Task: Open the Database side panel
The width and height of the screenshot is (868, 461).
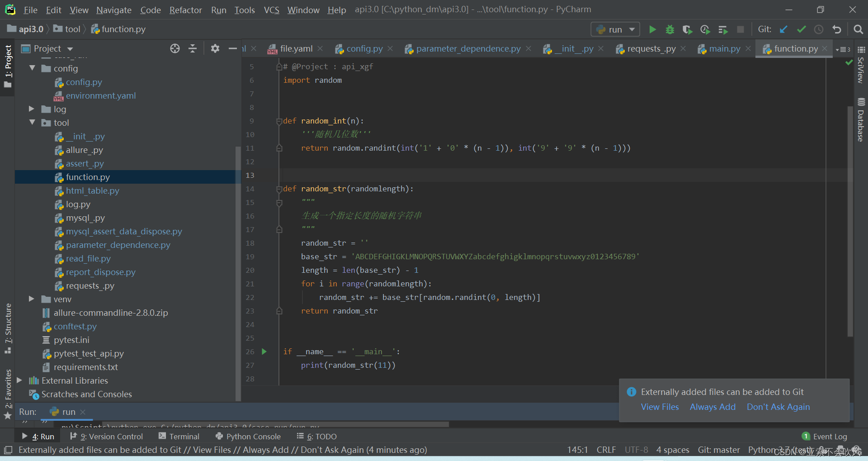Action: click(861, 120)
